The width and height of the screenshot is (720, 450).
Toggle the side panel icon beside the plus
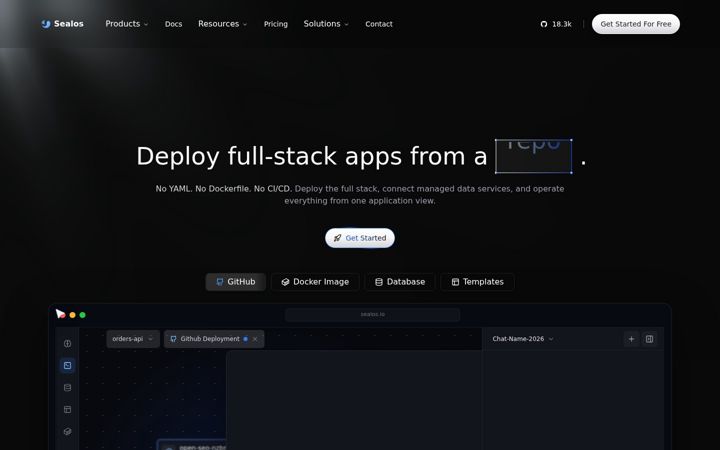(649, 339)
